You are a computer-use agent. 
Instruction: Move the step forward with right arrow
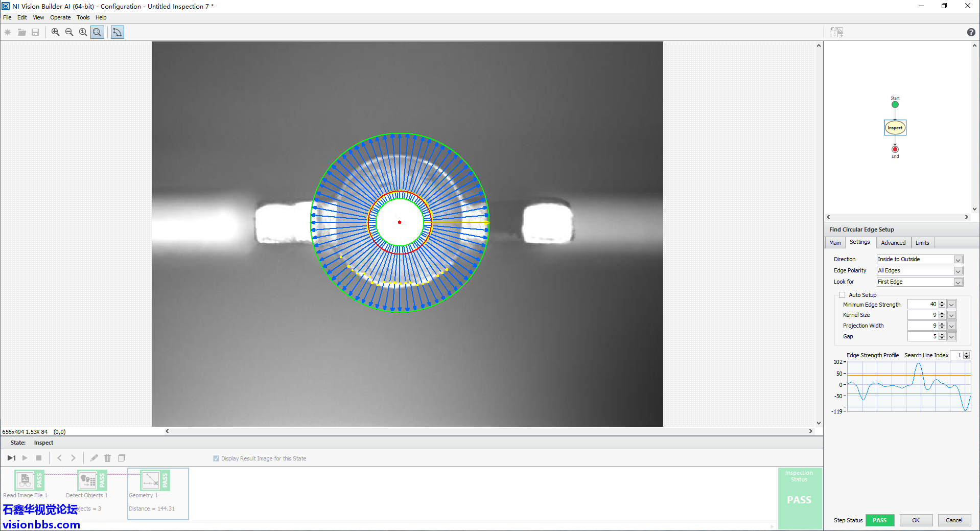pos(73,458)
